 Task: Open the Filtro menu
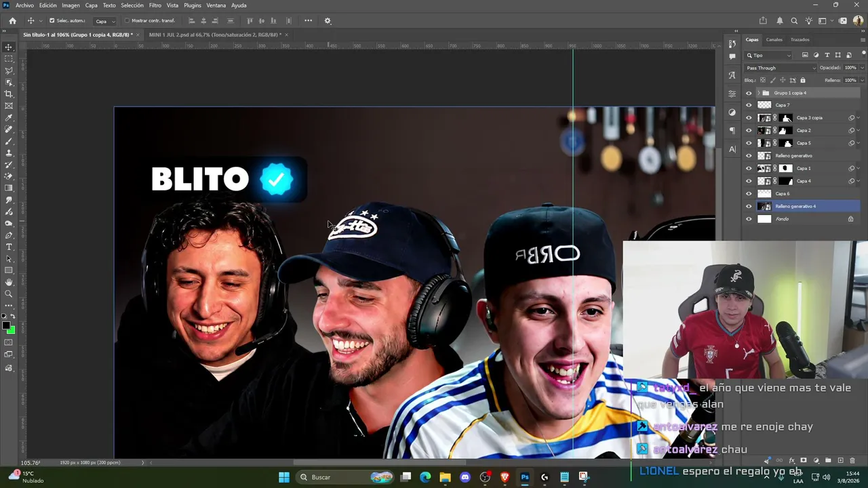tap(155, 5)
